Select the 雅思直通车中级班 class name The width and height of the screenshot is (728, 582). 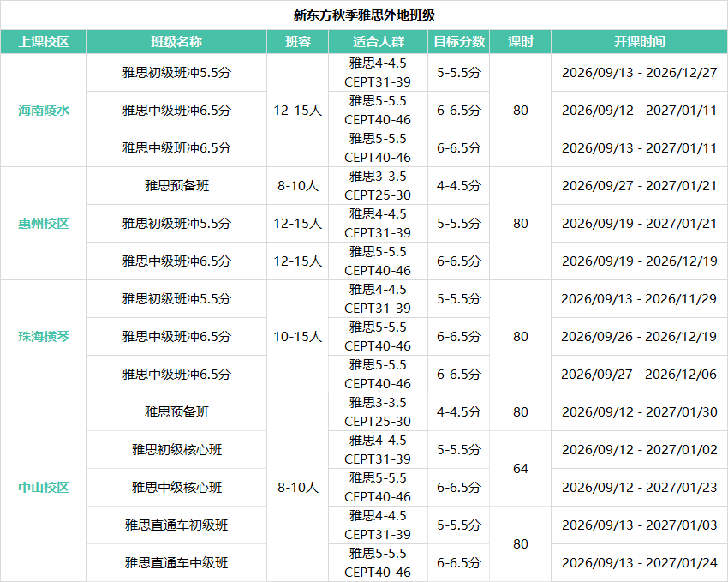click(176, 562)
